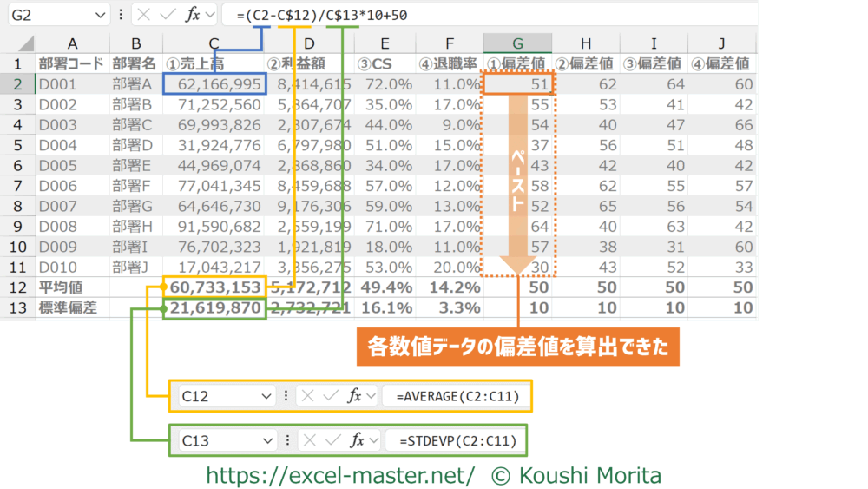Viewport: 868px width, 489px height.
Task: Select the column G header
Action: [x=517, y=44]
